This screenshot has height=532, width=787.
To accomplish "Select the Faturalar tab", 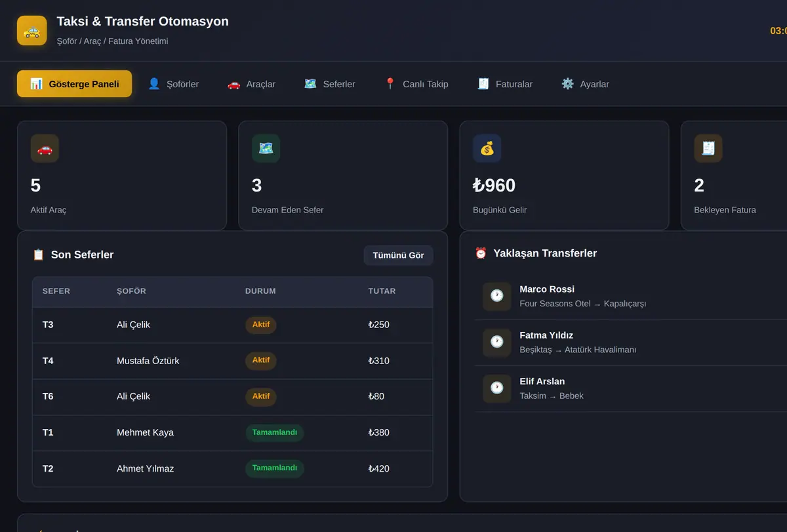I will click(505, 84).
